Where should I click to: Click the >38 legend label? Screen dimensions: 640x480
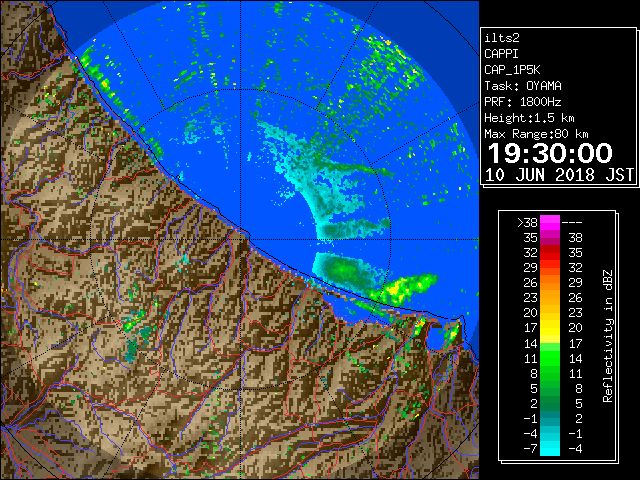point(527,223)
